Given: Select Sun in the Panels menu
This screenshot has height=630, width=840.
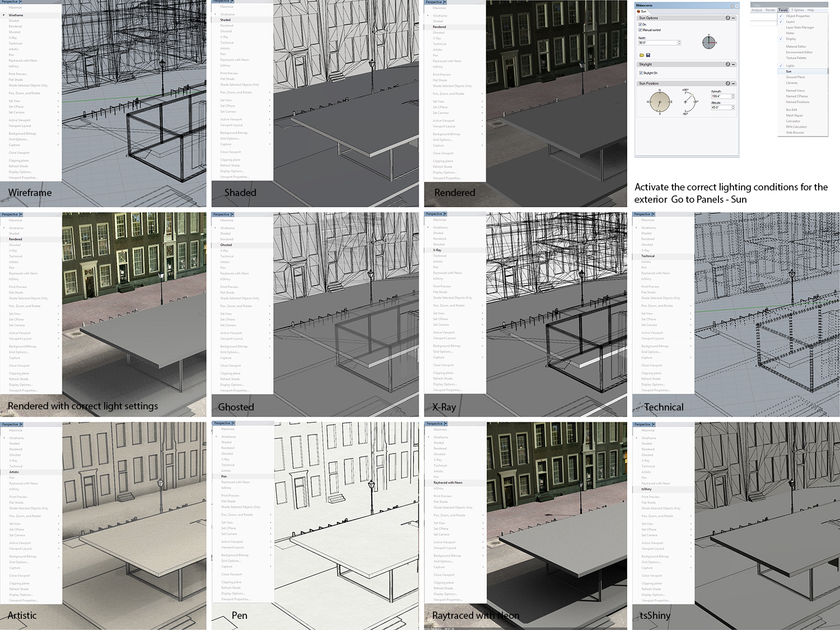Looking at the screenshot, I should (x=789, y=72).
